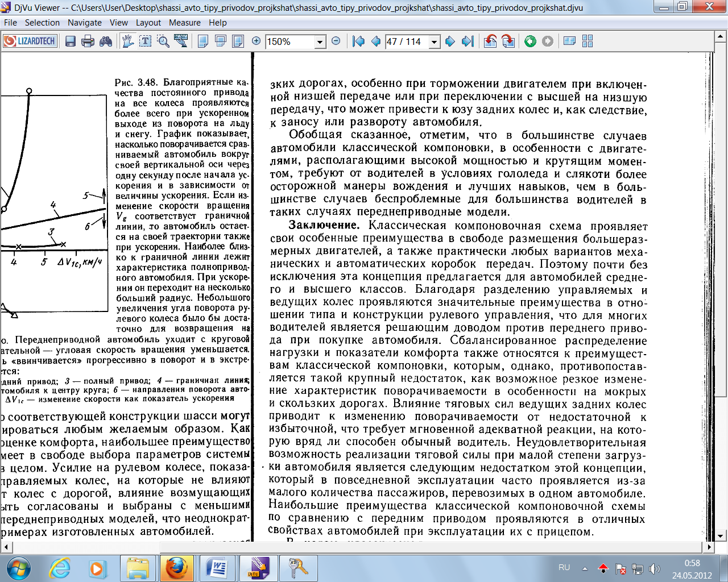728x582 pixels.
Task: Click the figure caption 'Рис. 3.48.'
Action: coord(136,82)
